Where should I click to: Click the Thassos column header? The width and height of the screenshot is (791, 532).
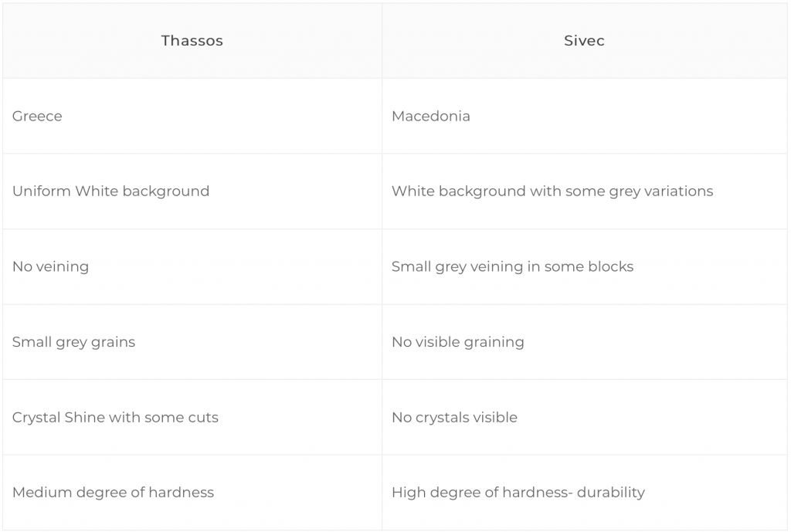pyautogui.click(x=192, y=41)
